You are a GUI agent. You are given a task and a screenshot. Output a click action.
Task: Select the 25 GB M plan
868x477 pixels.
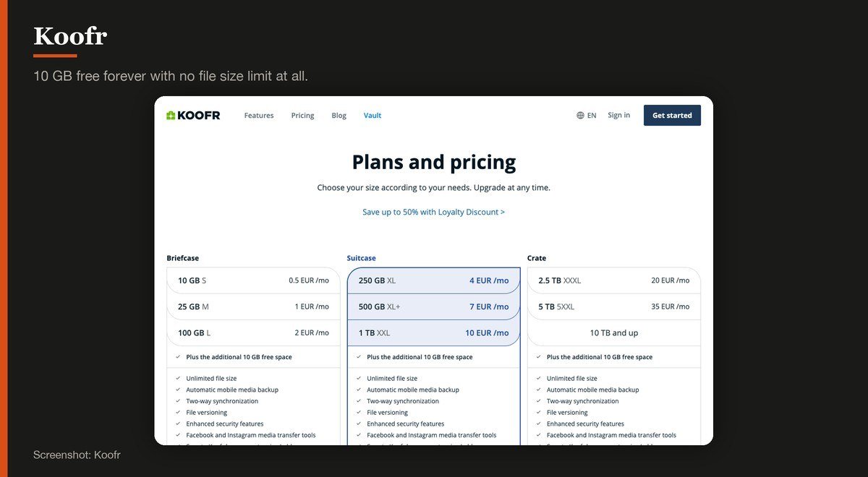point(253,306)
